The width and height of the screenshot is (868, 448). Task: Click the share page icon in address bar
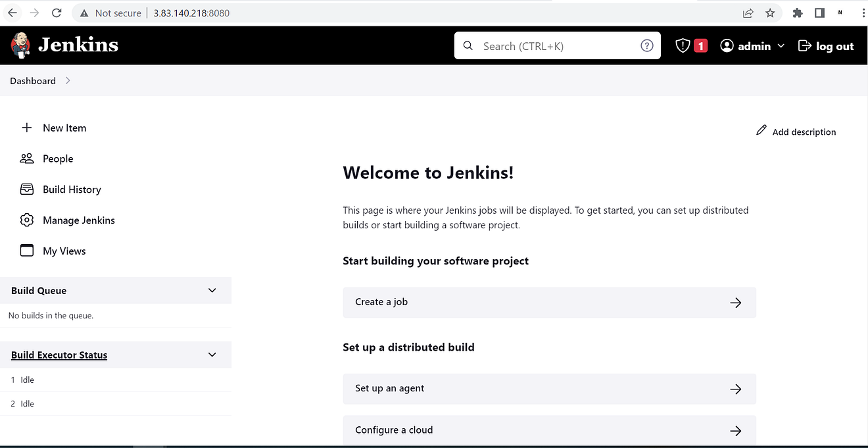748,12
